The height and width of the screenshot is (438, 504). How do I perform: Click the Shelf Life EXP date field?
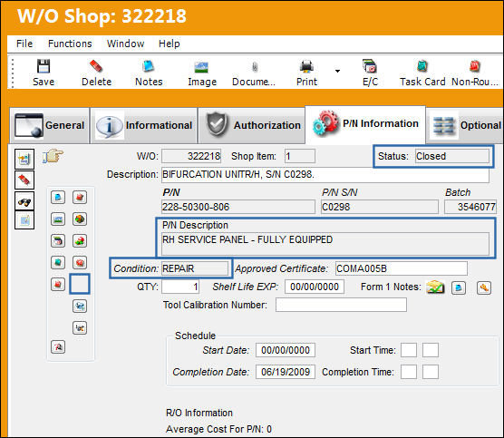coord(315,287)
